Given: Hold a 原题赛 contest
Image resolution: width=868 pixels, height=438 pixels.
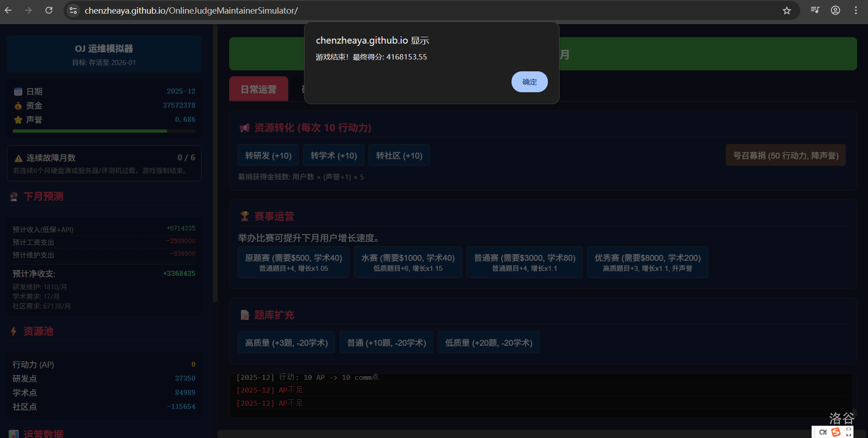Looking at the screenshot, I should [x=293, y=262].
